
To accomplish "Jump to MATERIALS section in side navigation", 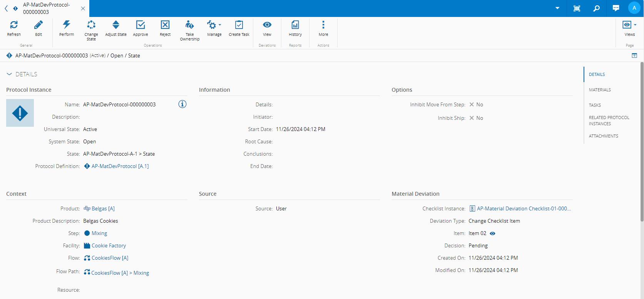I will point(600,90).
